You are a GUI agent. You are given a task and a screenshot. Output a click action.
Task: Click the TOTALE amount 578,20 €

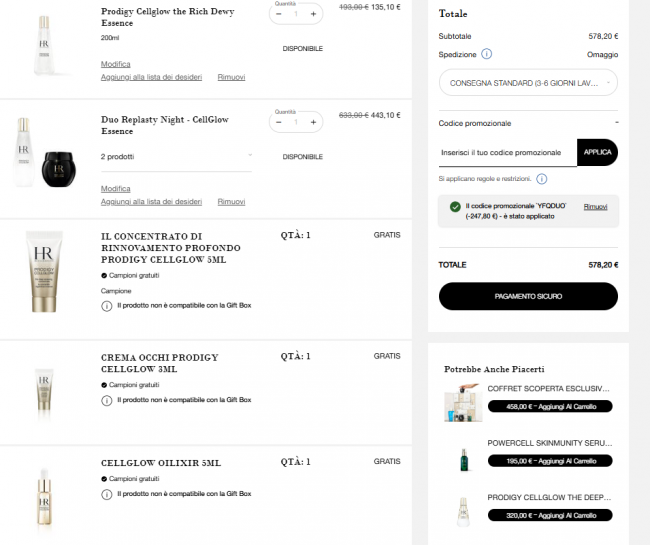(x=603, y=265)
